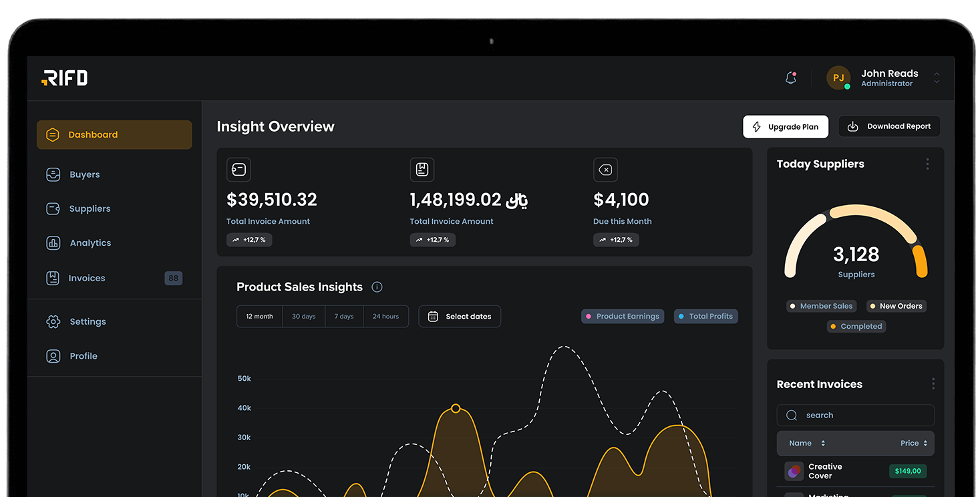
Task: Click the Analytics bar chart icon
Action: point(53,243)
